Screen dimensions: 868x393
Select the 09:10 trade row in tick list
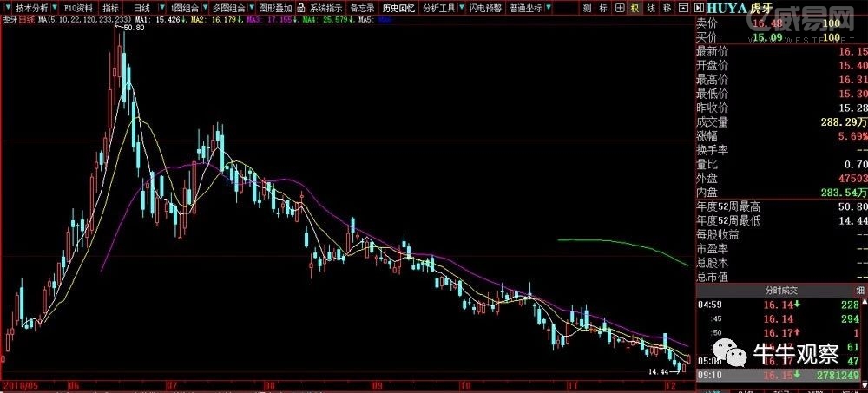[x=781, y=375]
